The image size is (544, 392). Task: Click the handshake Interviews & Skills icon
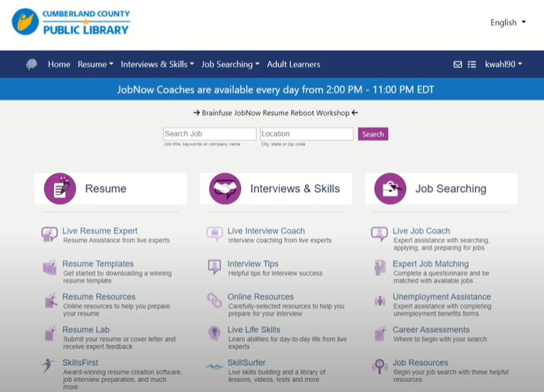225,189
